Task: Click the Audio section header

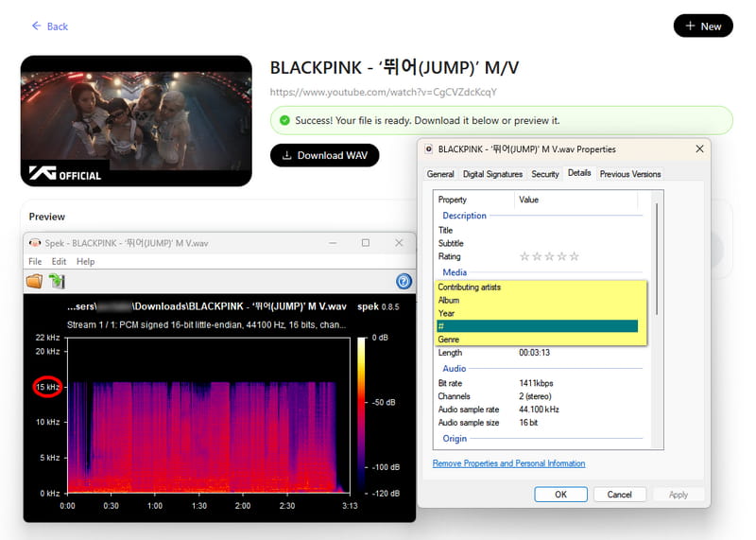Action: [455, 368]
